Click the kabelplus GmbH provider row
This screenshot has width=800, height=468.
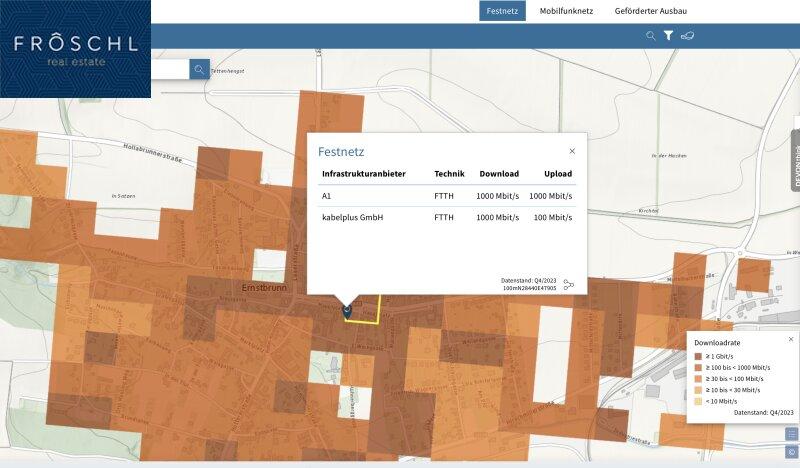pyautogui.click(x=446, y=217)
